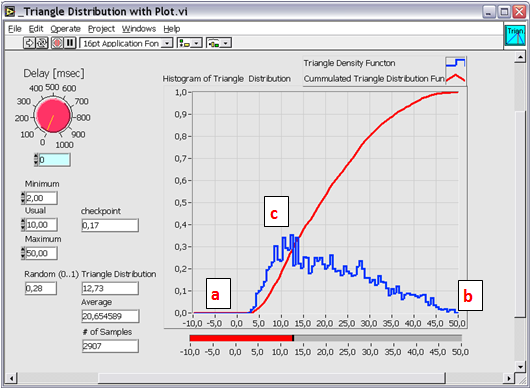Click the Maximum stepper arrows
Screen dimensions: 531x390
coord(23,253)
